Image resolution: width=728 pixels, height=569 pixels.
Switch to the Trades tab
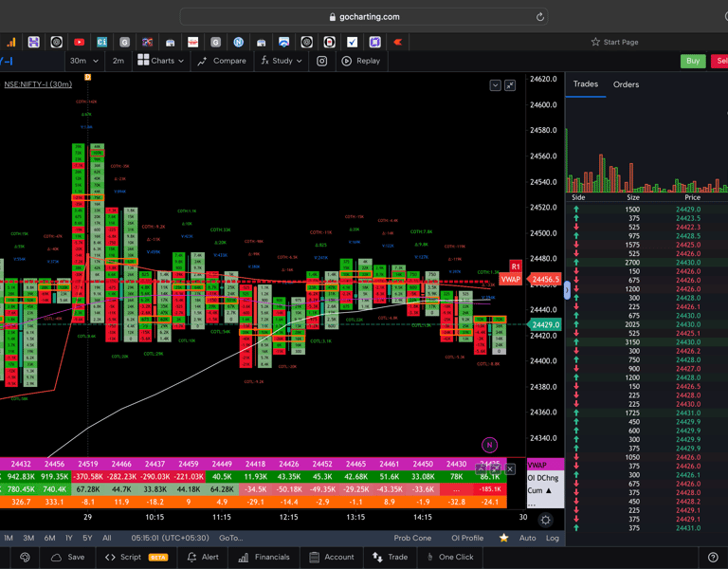(x=586, y=84)
